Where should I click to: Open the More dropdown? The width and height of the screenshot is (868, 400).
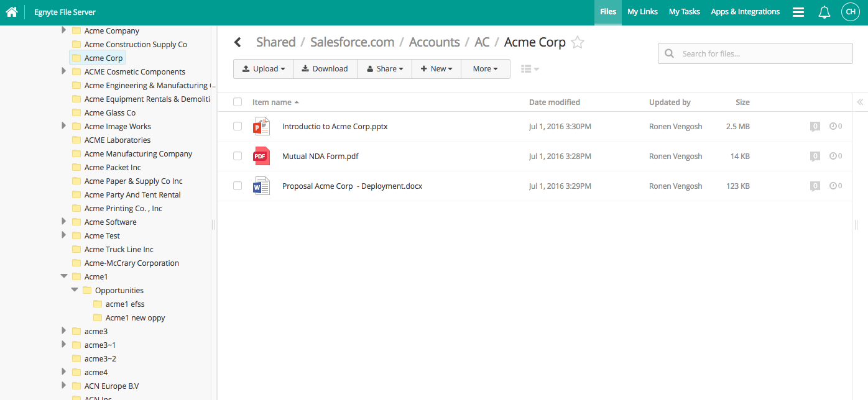tap(486, 69)
